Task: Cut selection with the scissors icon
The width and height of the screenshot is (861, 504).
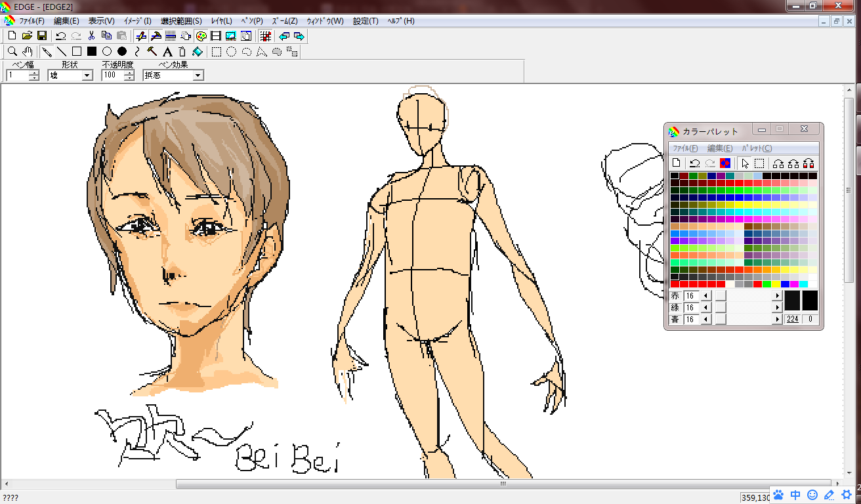Action: [x=92, y=36]
